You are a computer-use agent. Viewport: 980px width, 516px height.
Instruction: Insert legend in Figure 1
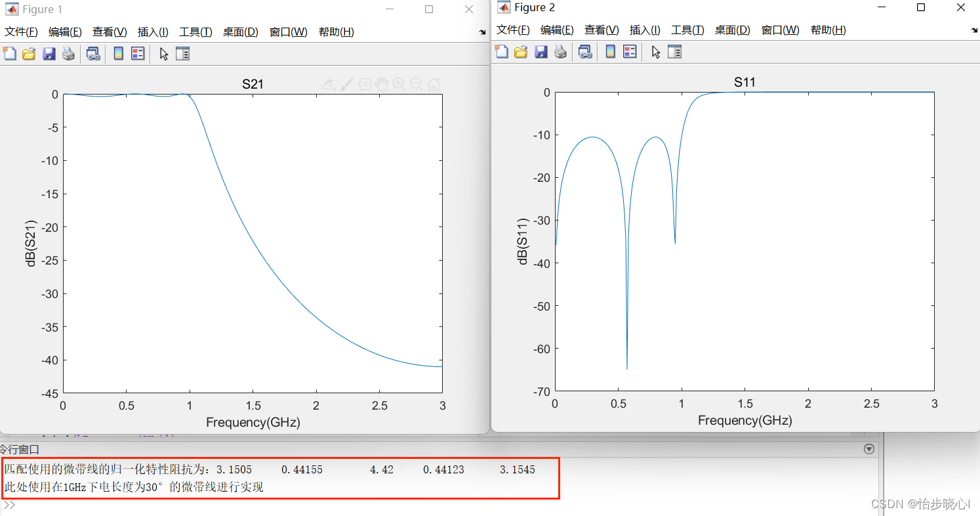click(138, 54)
